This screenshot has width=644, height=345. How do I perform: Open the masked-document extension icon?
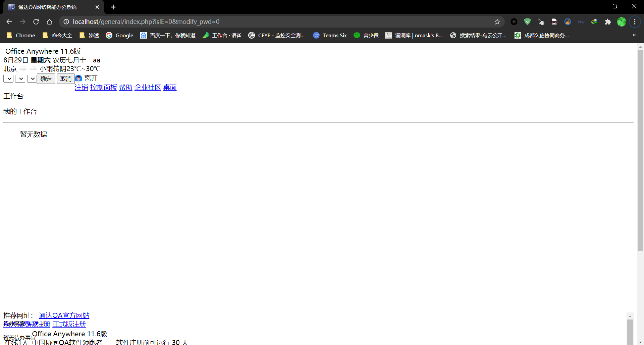point(554,22)
